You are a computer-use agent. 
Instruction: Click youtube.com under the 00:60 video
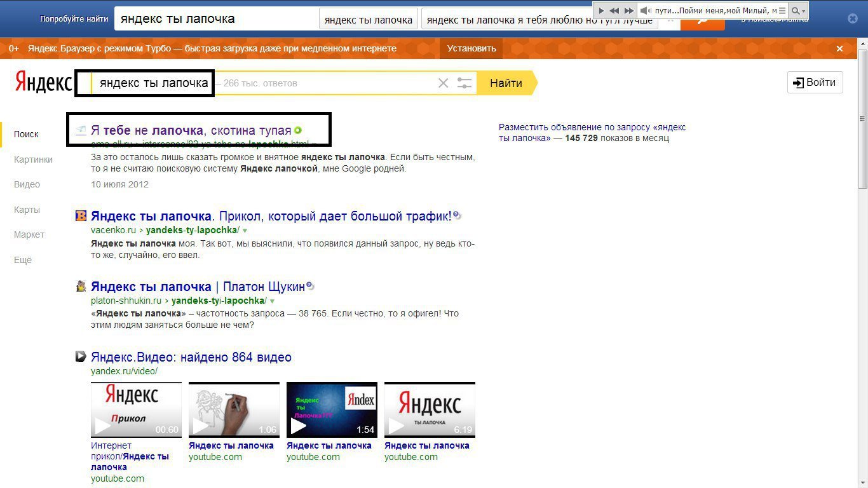tap(118, 478)
